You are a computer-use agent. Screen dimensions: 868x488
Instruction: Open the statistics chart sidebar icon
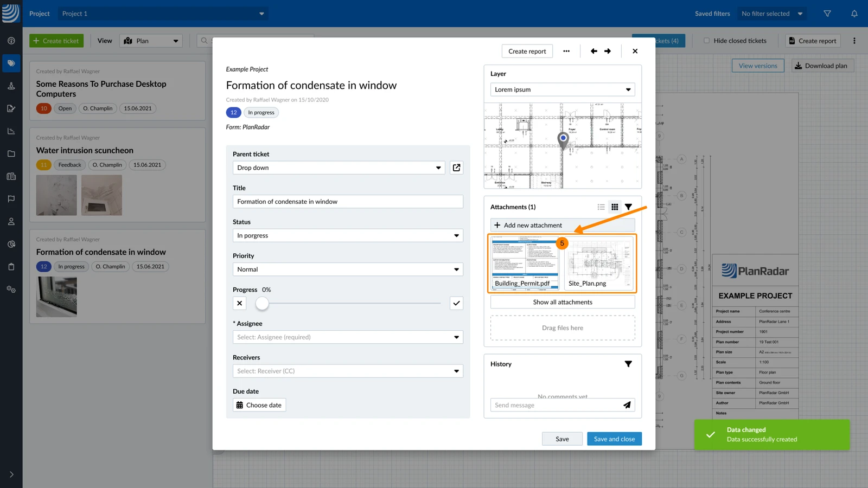coord(11,131)
